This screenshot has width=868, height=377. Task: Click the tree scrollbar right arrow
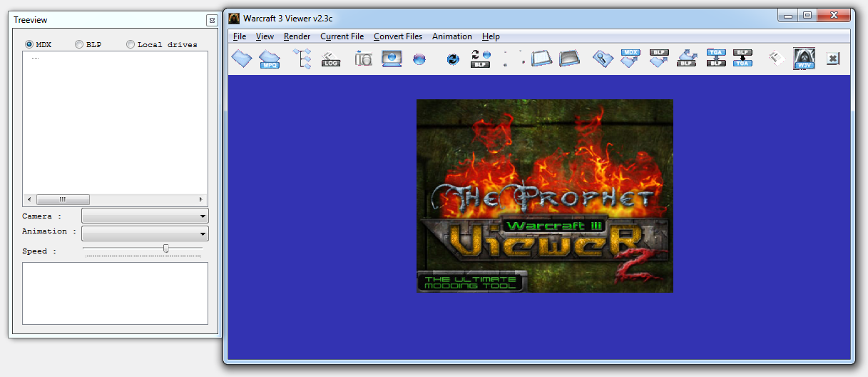tap(201, 200)
